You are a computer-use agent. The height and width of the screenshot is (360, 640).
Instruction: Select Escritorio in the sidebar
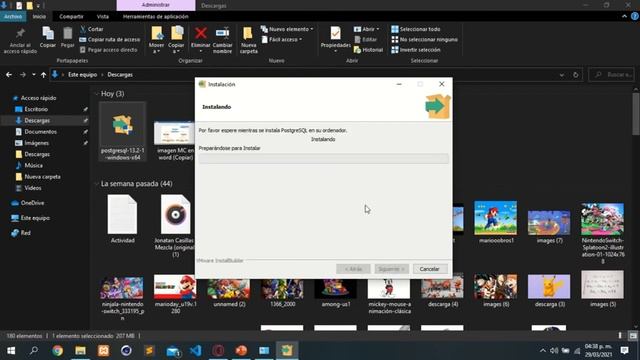click(x=36, y=109)
